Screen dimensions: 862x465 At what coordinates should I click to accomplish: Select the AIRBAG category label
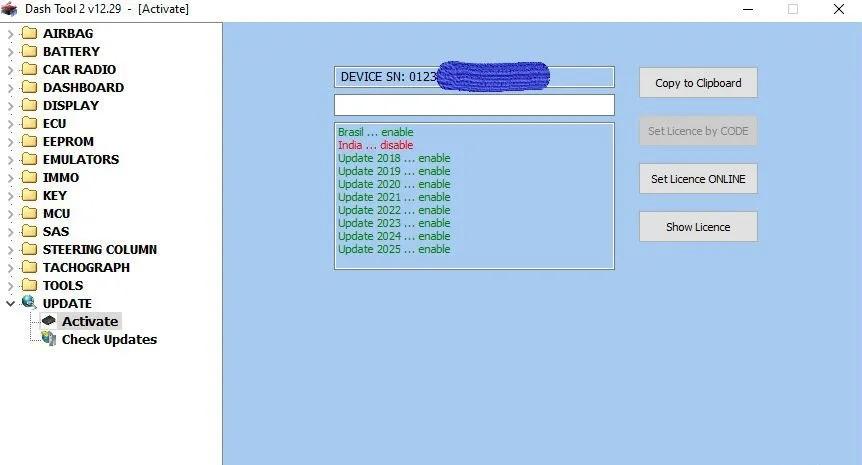(68, 34)
